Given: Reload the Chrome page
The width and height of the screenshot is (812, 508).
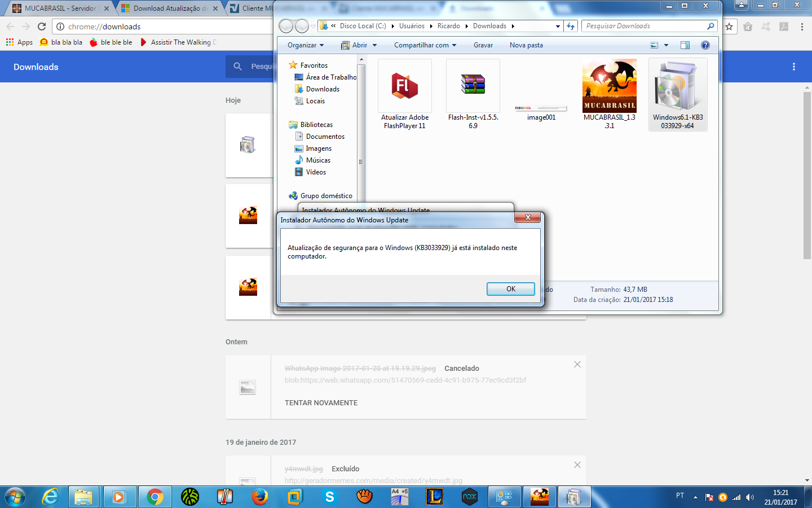Looking at the screenshot, I should (42, 27).
